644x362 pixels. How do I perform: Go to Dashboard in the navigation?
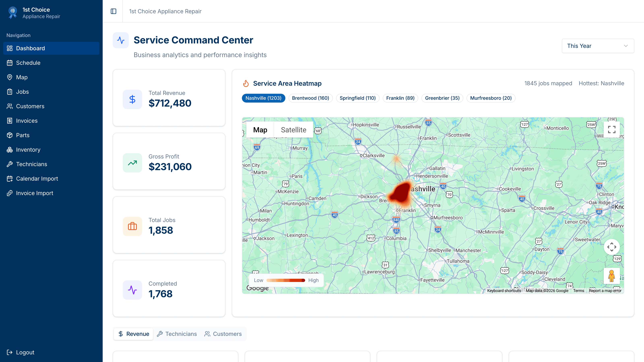point(51,48)
